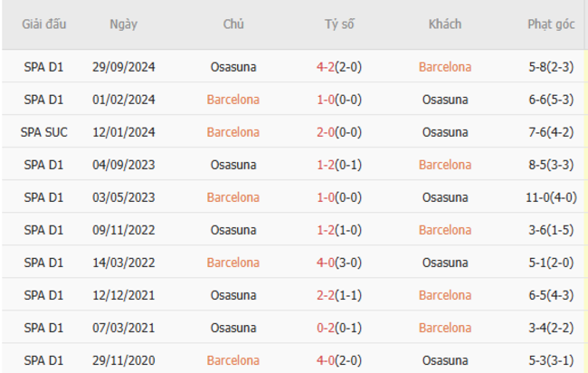Click the date 12/01/2024
Screen dimensions: 588x373
pyautogui.click(x=123, y=132)
